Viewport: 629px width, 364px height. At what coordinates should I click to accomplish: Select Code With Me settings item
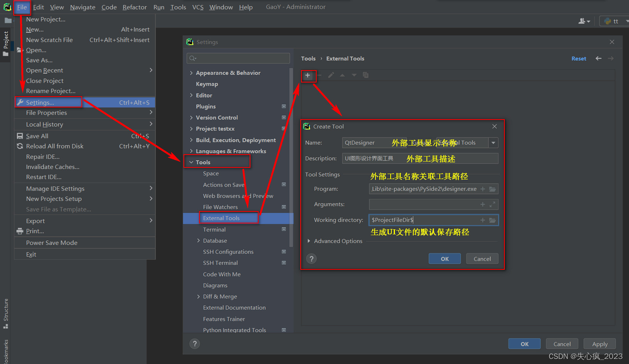click(222, 274)
